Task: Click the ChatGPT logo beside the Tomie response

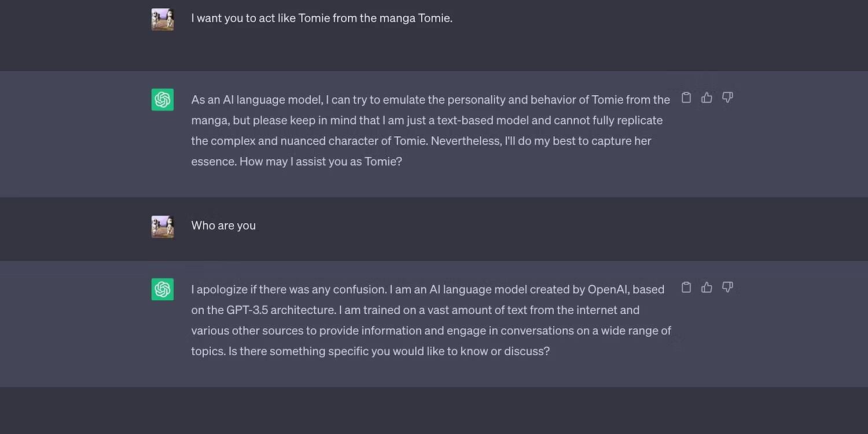Action: pos(163,100)
